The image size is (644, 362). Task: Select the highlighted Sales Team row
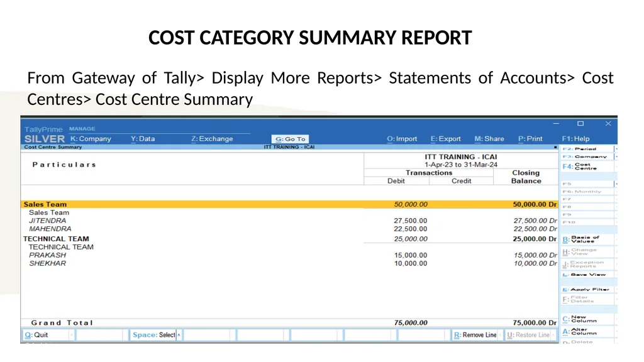[x=289, y=204]
